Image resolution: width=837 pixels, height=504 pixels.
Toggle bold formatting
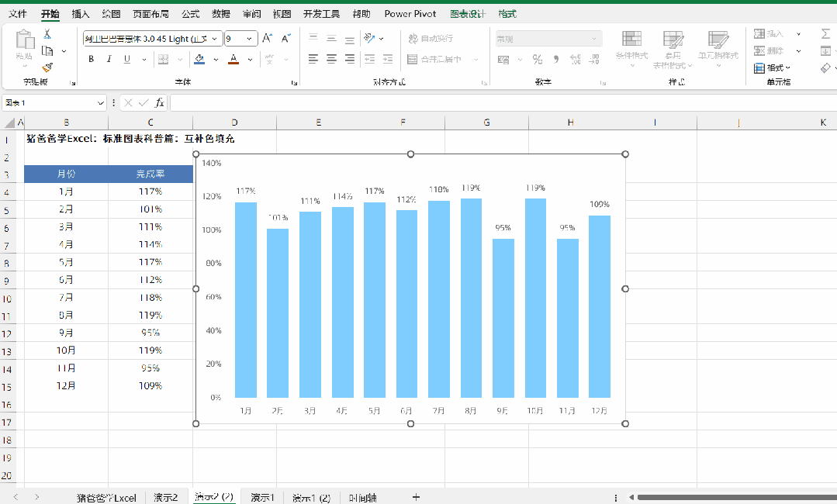[92, 59]
